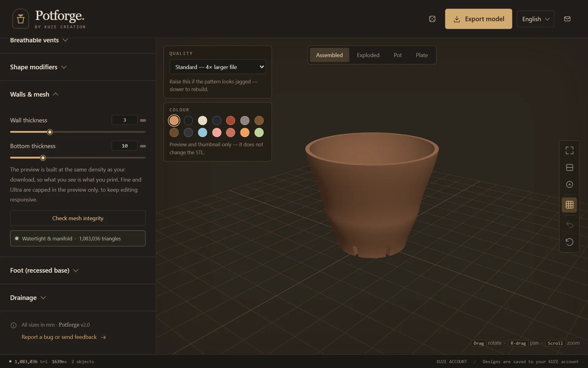Click the reset view circular arrow
The width and height of the screenshot is (588, 368).
[569, 242]
